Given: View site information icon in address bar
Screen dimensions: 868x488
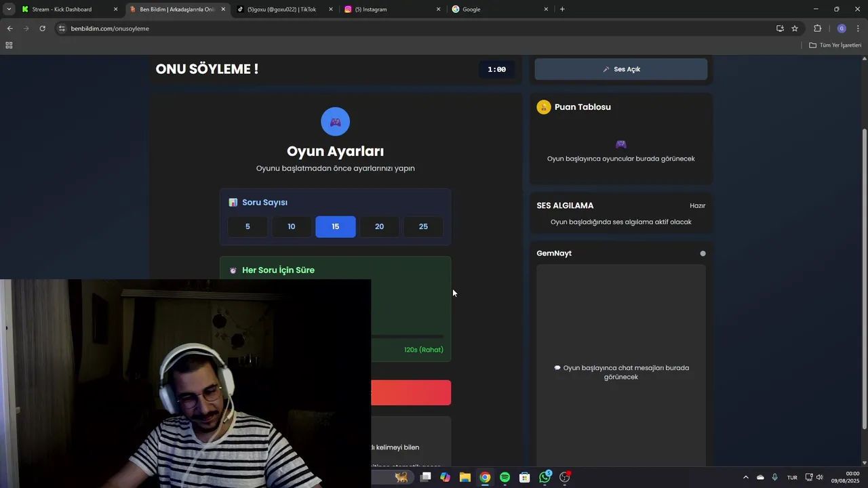Looking at the screenshot, I should click(62, 28).
